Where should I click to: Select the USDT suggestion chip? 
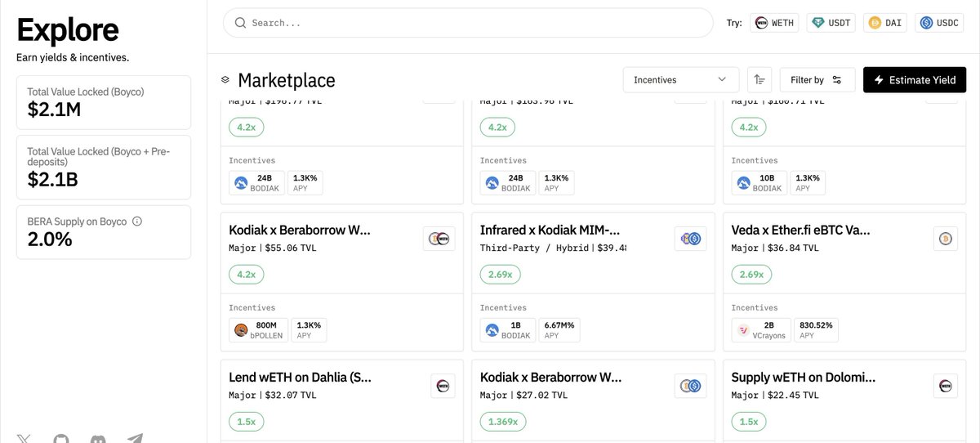point(831,23)
